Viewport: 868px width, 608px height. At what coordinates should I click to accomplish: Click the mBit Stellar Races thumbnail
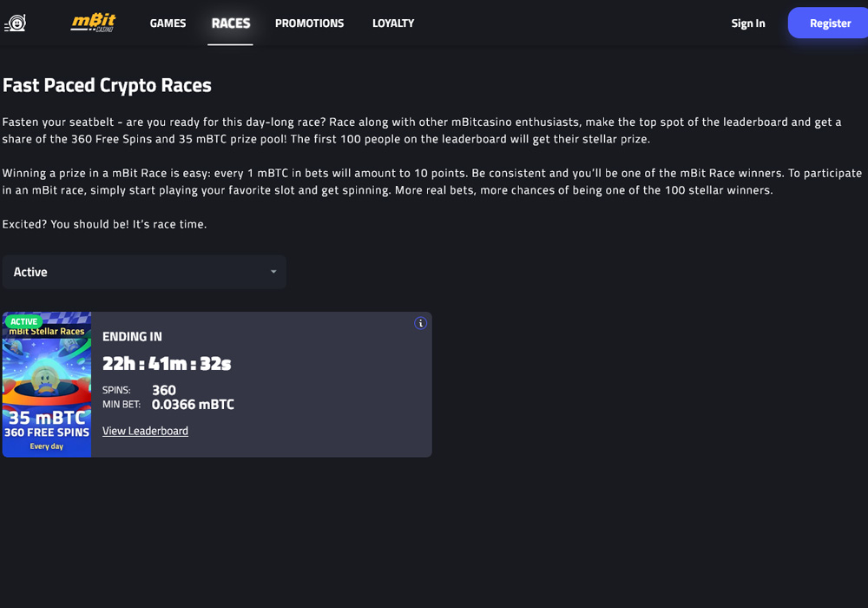point(47,373)
